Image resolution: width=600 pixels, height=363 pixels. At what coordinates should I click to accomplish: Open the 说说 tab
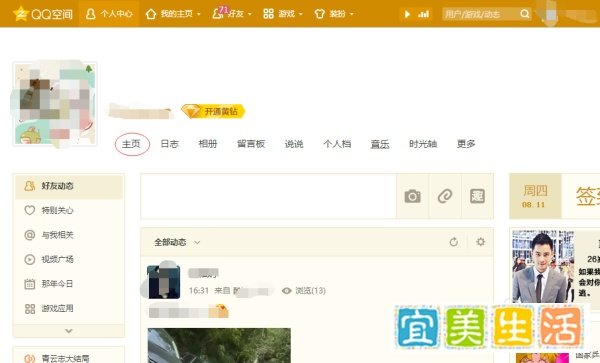pos(294,144)
